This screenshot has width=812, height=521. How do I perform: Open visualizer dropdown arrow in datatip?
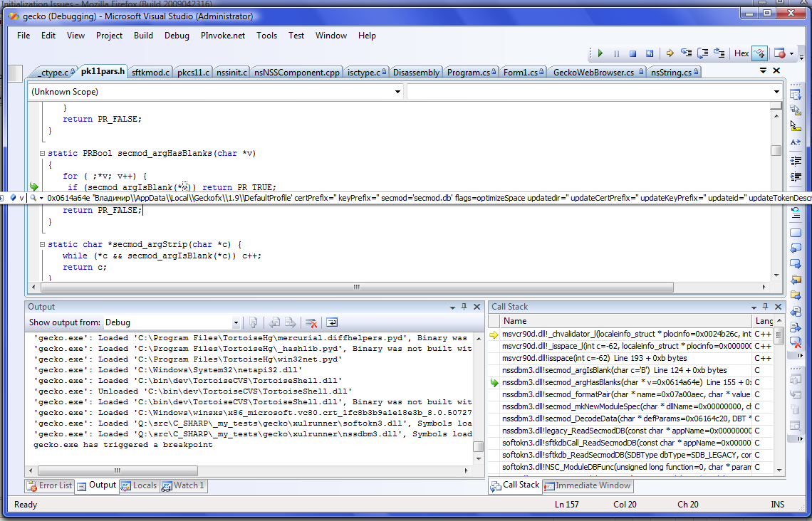(x=41, y=198)
